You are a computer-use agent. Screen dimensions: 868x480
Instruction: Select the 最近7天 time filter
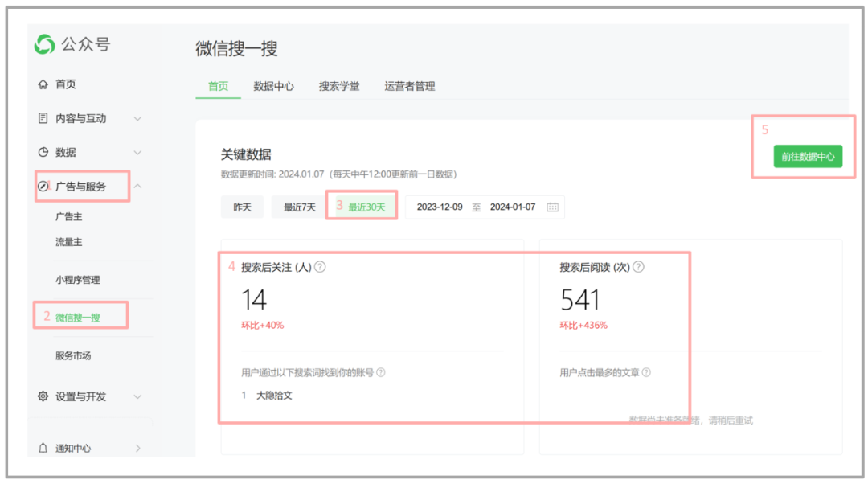299,207
